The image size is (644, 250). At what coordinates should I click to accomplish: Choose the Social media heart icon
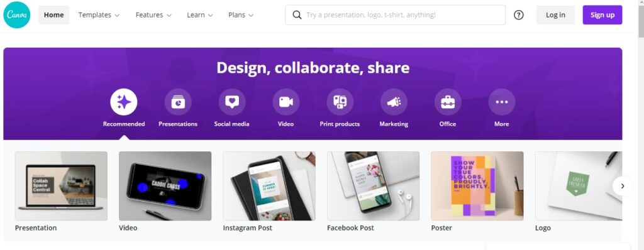tap(232, 102)
